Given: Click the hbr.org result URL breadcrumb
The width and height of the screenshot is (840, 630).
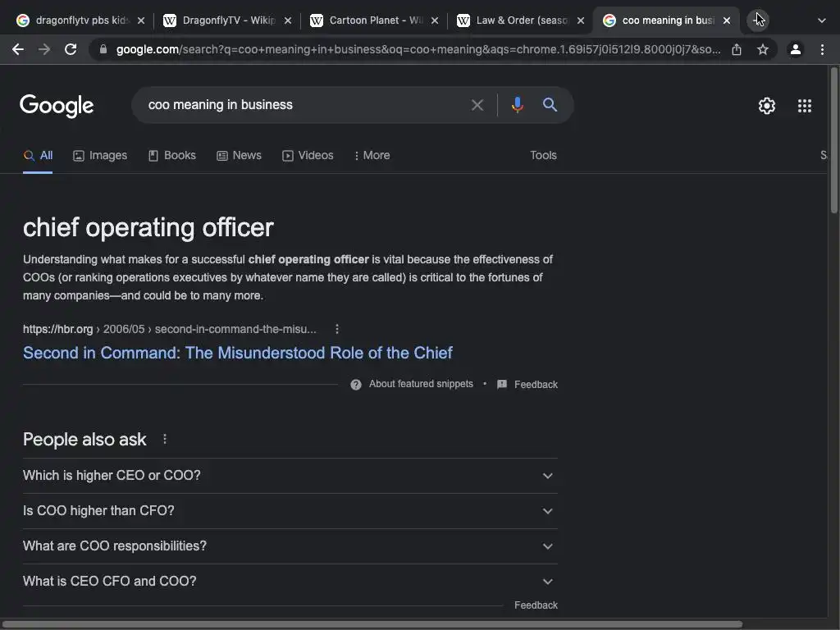Looking at the screenshot, I should [x=169, y=329].
